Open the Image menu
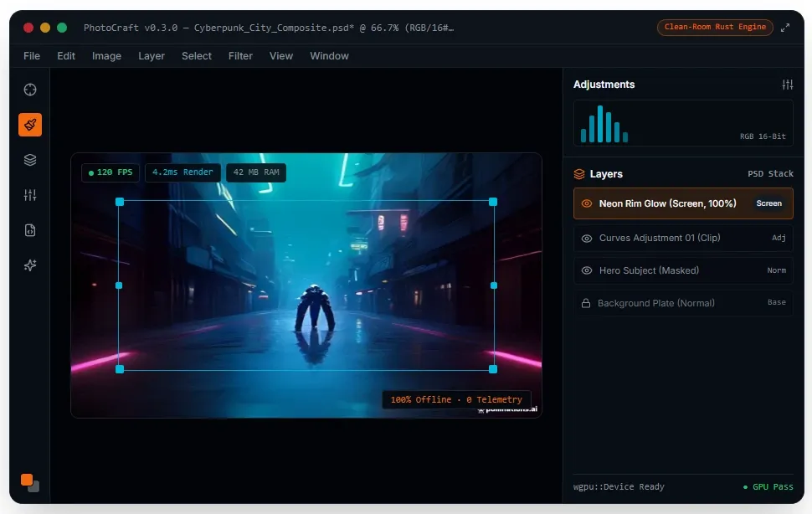Screen dimensions: 812x514 106,56
